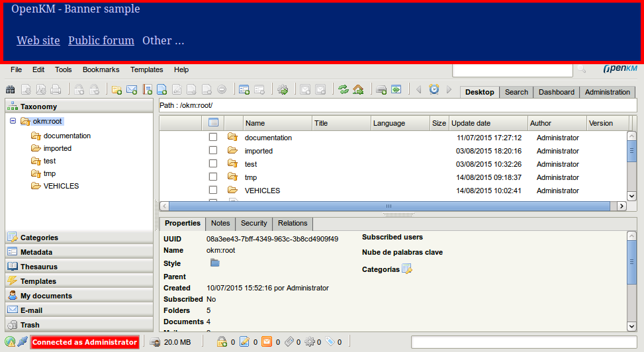
Task: Click the add mail envelope icon
Action: click(x=132, y=89)
